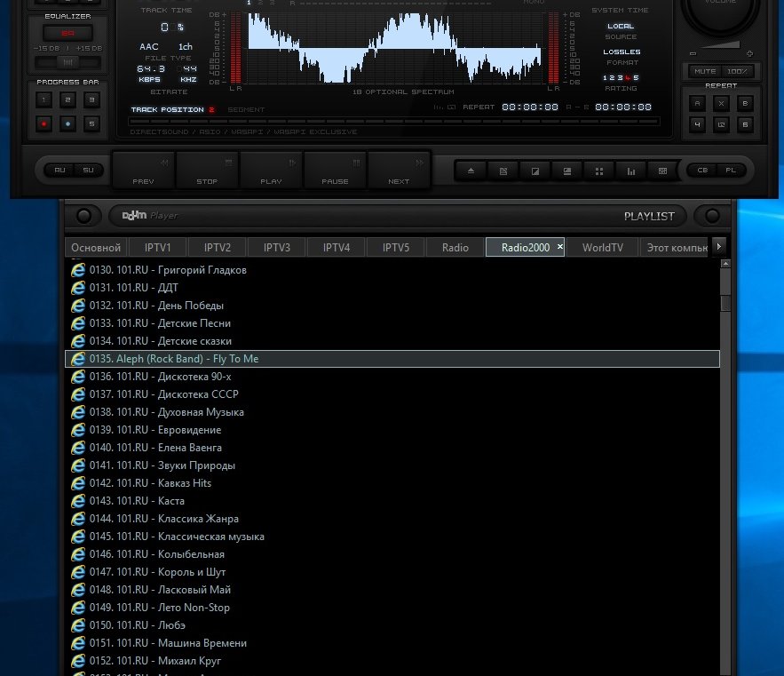This screenshot has height=676, width=784.
Task: Increase volume with plus icon
Action: [749, 53]
